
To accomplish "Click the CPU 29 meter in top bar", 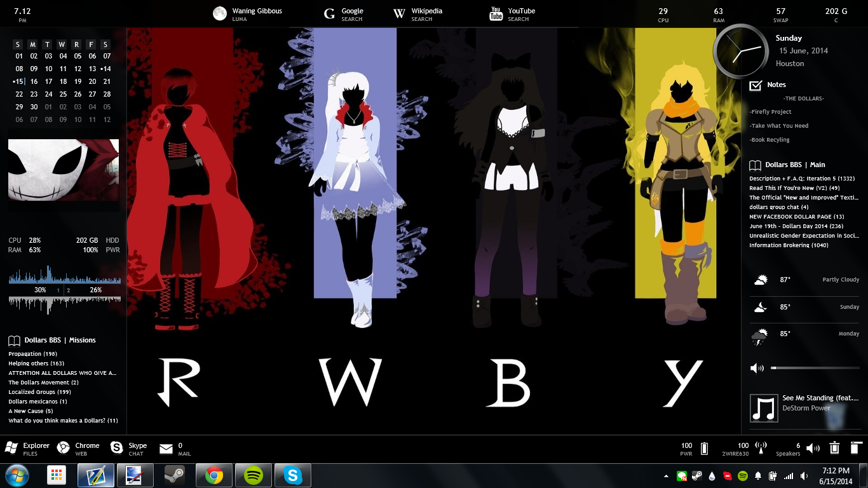I will (x=663, y=15).
